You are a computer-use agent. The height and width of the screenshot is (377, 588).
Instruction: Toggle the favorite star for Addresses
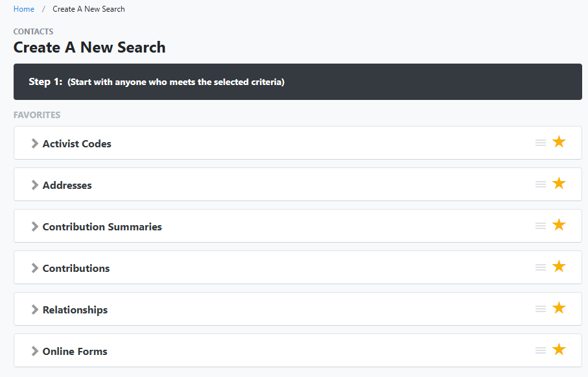click(559, 184)
